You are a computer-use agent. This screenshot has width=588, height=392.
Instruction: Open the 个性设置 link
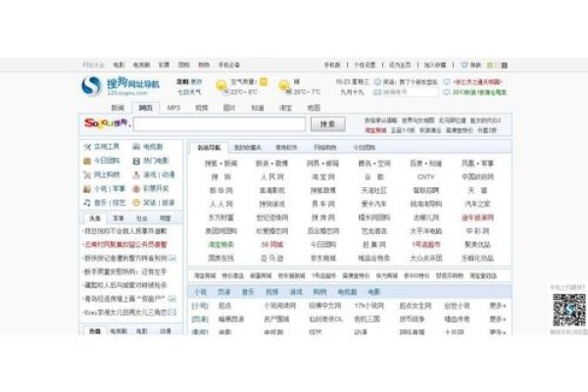pos(365,65)
